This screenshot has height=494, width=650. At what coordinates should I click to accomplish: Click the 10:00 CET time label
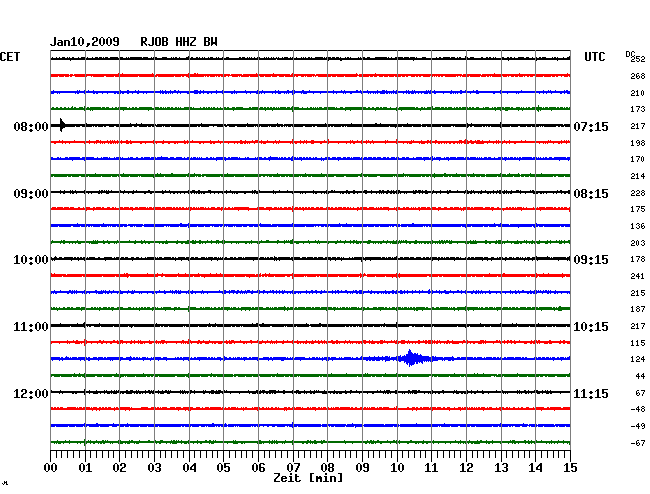pyautogui.click(x=31, y=260)
